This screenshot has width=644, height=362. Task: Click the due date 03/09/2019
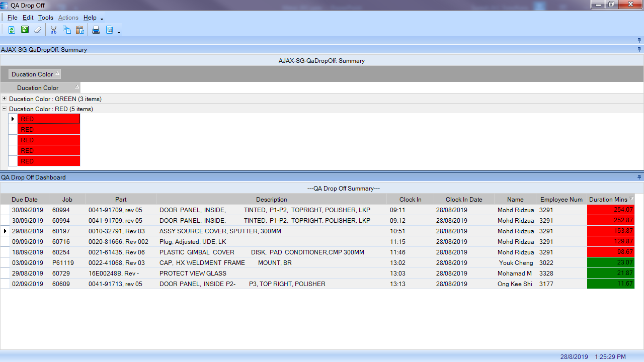click(28, 263)
